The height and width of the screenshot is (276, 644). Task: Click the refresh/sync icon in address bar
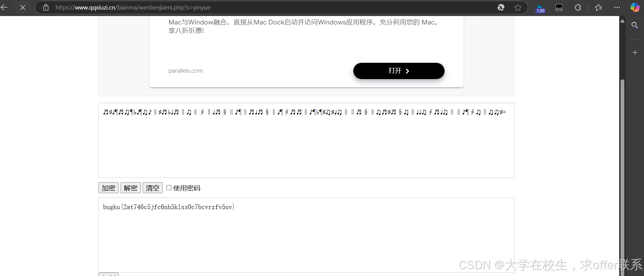point(501,7)
